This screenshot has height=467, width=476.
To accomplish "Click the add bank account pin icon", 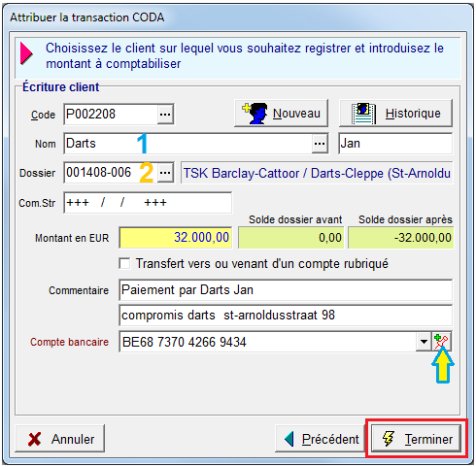I will (441, 342).
